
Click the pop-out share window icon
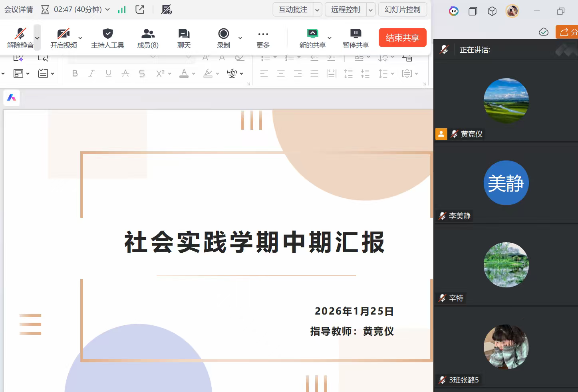tap(140, 10)
